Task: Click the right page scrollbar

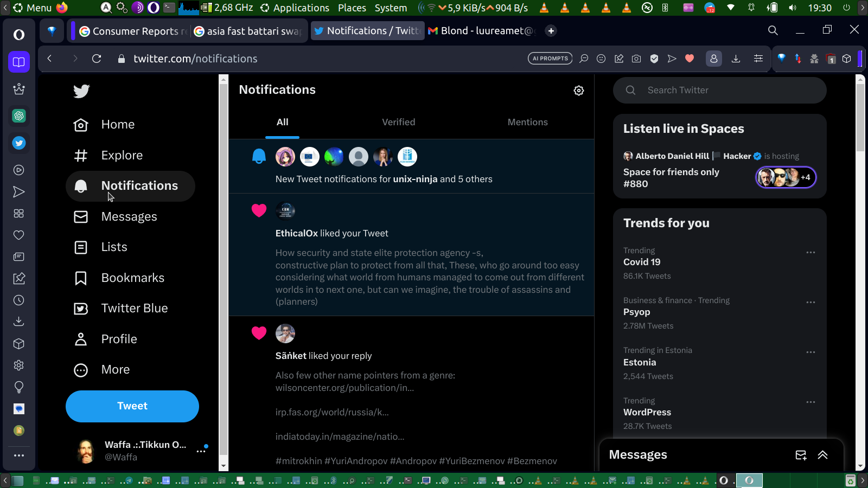Action: 860,271
